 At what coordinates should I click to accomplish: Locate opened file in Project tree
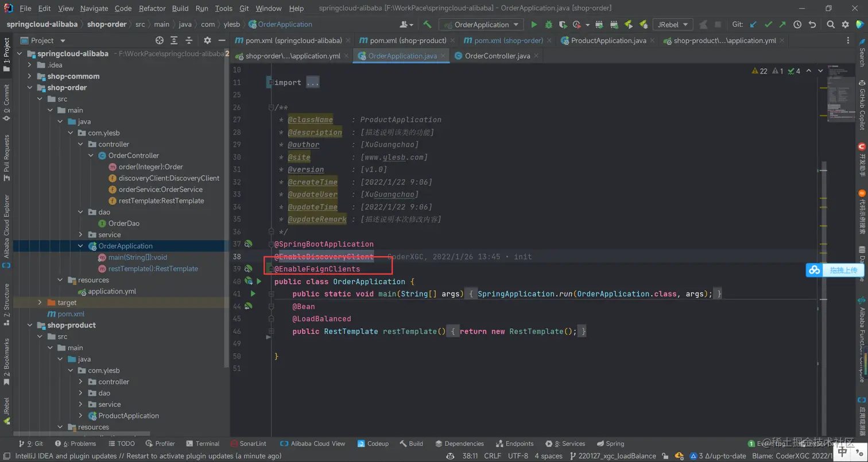160,40
